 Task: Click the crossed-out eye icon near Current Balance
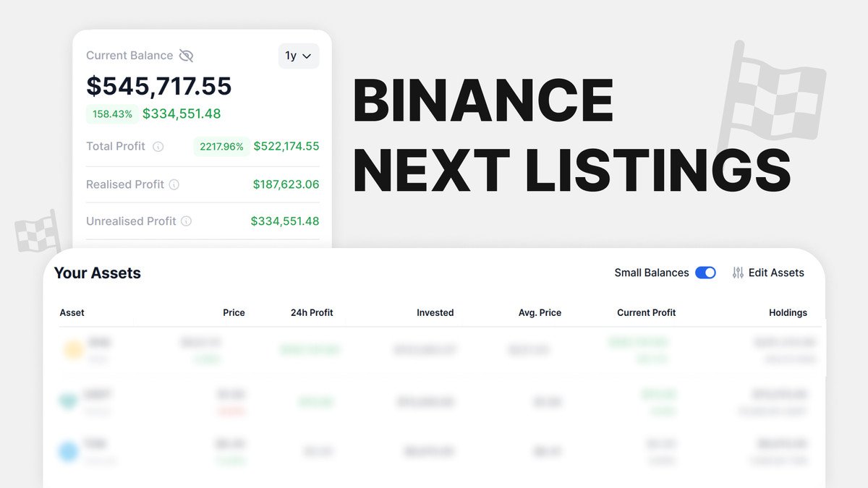(x=187, y=55)
